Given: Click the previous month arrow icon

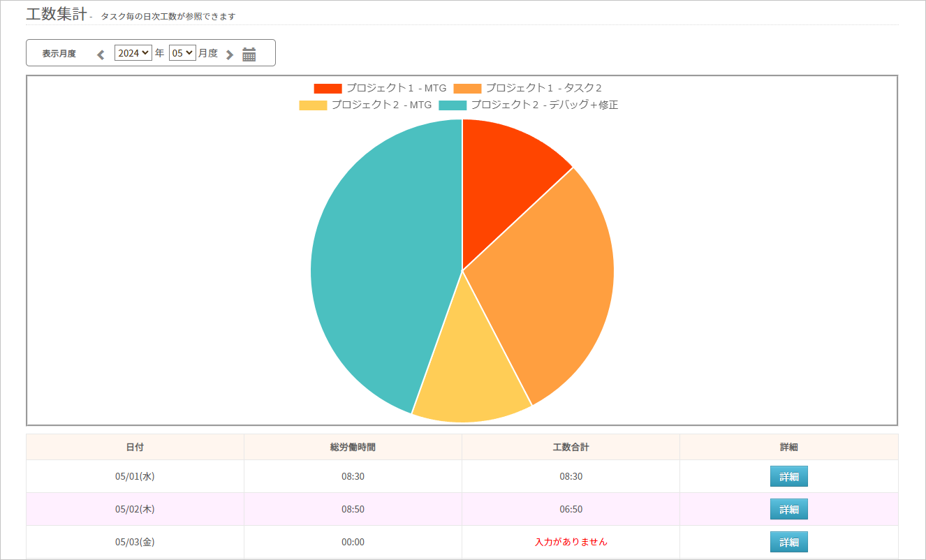Looking at the screenshot, I should point(101,54).
